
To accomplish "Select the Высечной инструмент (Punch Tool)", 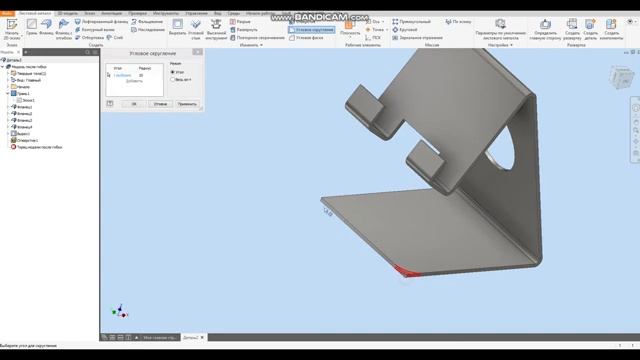I will 216,29.
